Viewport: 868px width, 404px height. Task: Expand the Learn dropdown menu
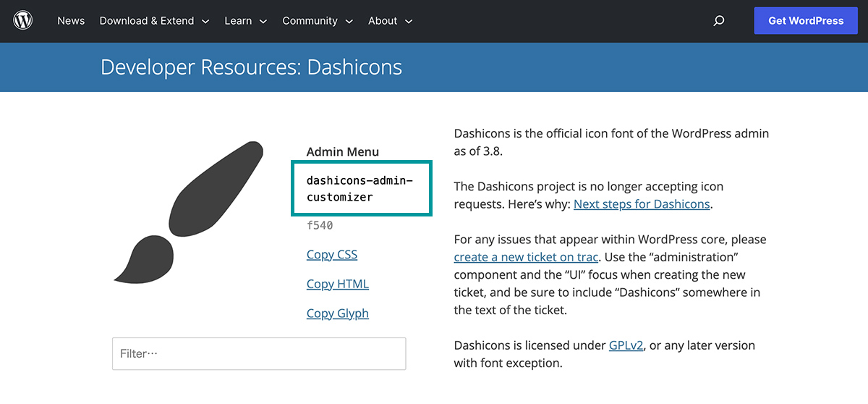click(x=245, y=21)
